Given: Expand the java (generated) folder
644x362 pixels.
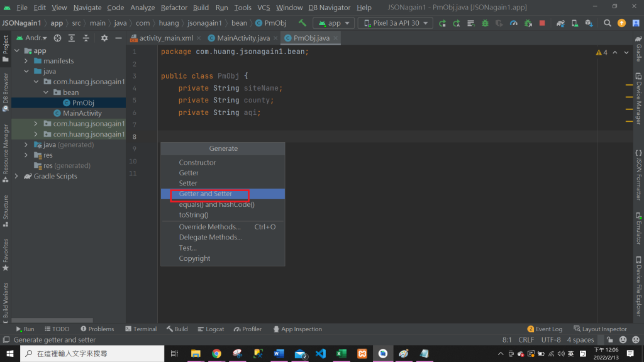Looking at the screenshot, I should (x=26, y=145).
